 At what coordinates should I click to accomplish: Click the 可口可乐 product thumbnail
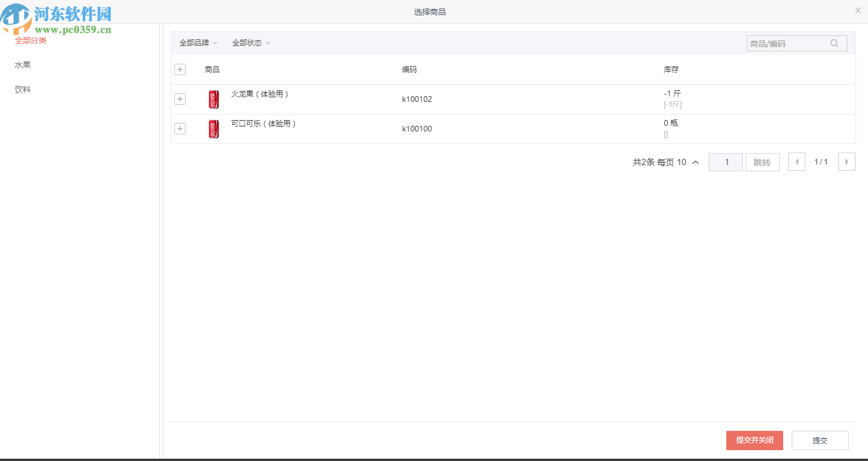tap(214, 129)
